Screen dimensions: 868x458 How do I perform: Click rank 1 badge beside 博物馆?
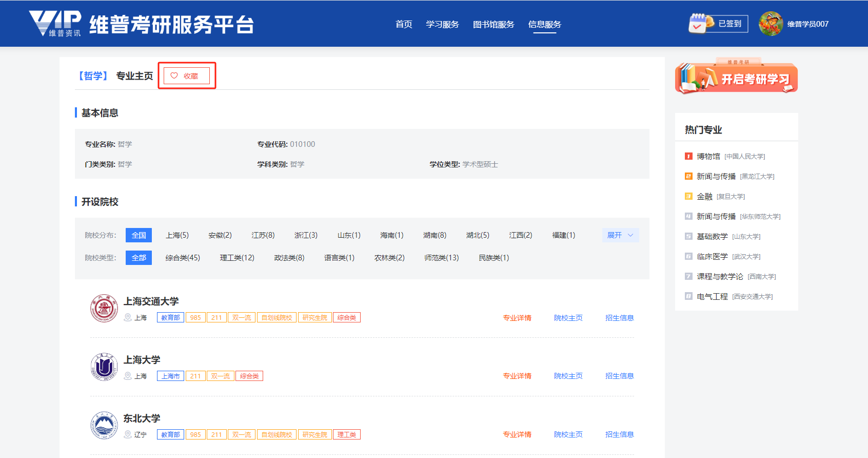688,156
